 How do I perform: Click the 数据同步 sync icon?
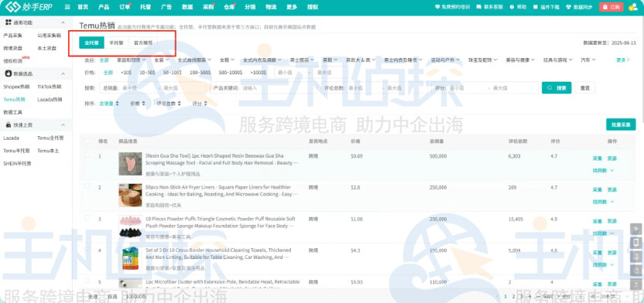[x=569, y=7]
